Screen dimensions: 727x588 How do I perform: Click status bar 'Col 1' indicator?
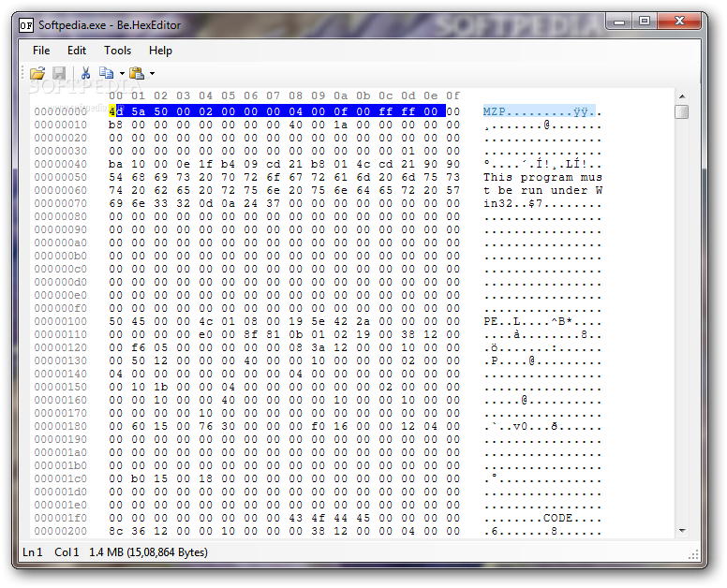click(67, 552)
